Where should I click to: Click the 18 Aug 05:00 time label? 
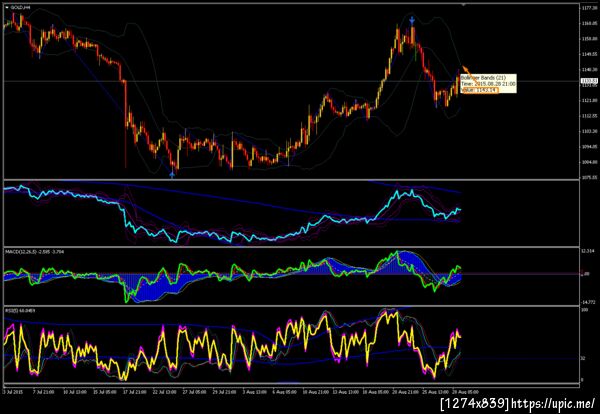tap(377, 392)
